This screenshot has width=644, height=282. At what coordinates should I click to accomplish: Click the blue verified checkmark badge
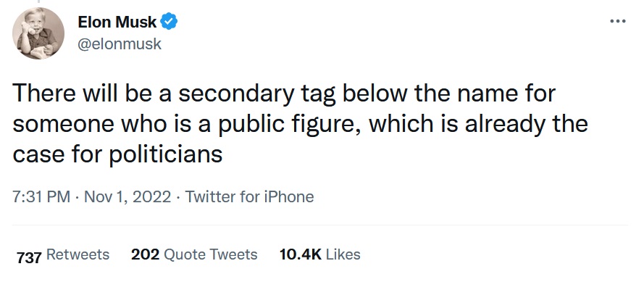pyautogui.click(x=169, y=21)
